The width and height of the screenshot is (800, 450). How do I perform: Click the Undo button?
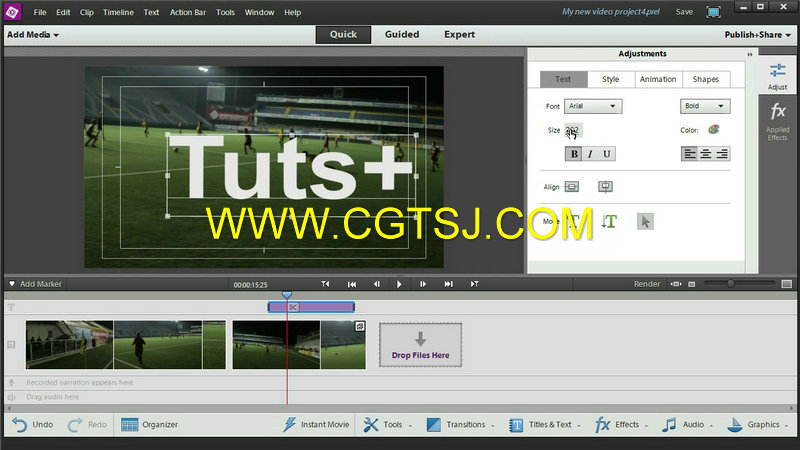(33, 424)
